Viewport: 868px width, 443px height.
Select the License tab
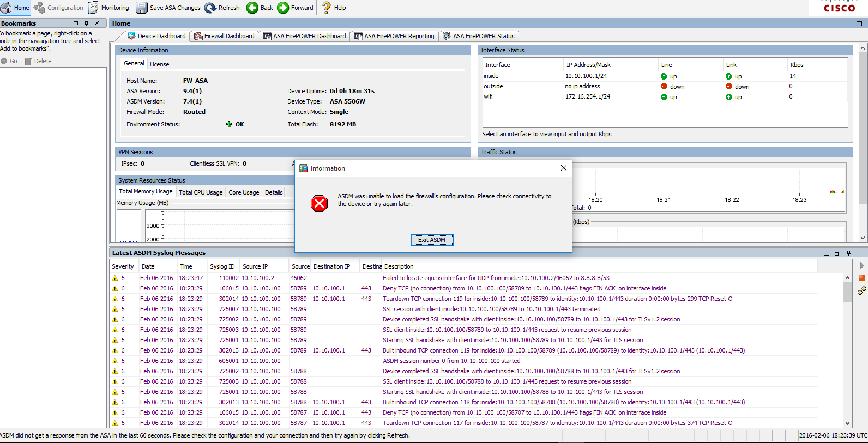tap(160, 64)
